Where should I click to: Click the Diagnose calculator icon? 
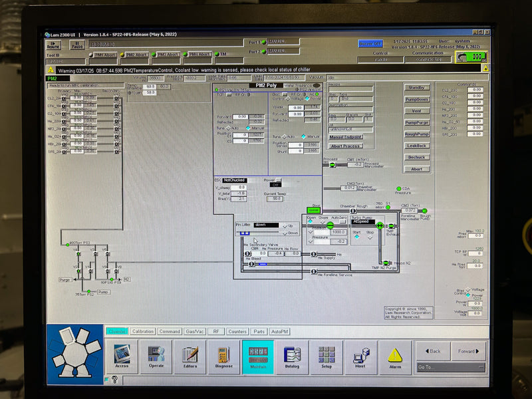[x=224, y=354]
